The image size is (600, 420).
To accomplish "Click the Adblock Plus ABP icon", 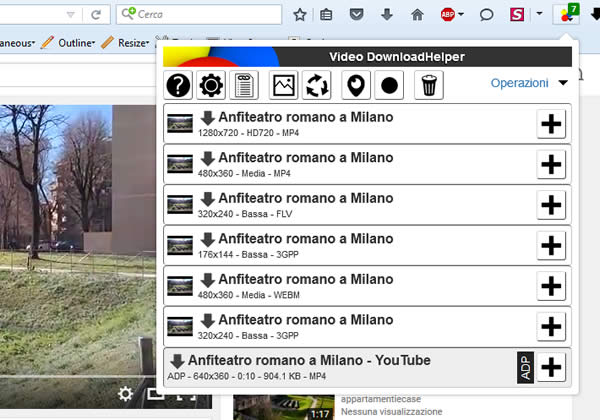I will [x=447, y=15].
